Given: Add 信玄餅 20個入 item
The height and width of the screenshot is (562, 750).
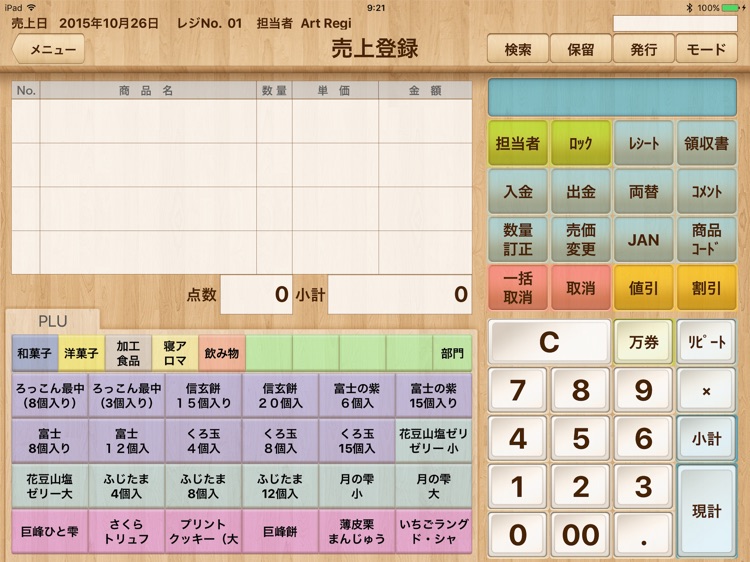Looking at the screenshot, I should 280,396.
